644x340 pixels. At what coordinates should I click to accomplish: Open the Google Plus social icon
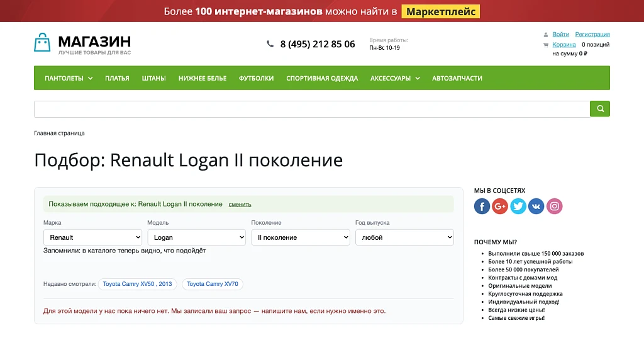[500, 207]
